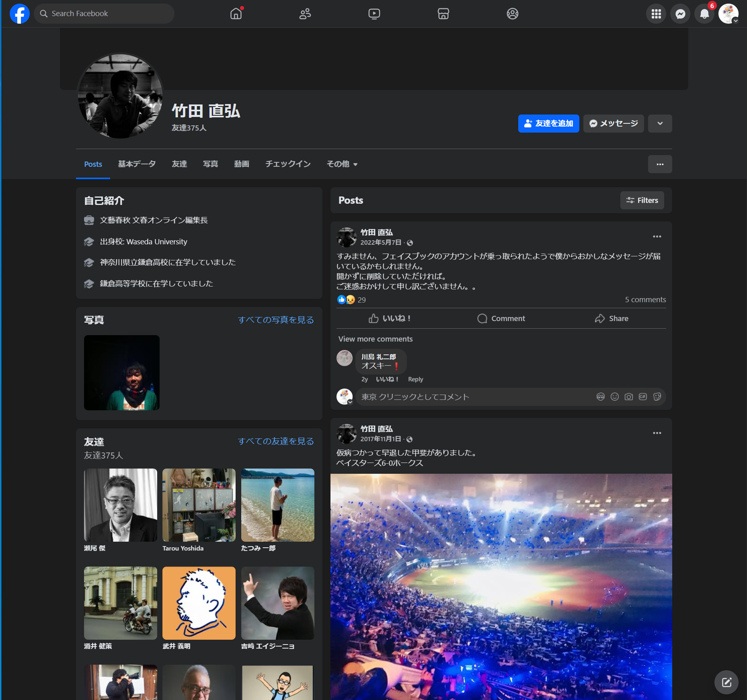Open options menu of 2017年11月1日 post
This screenshot has width=747, height=700.
pos(657,433)
